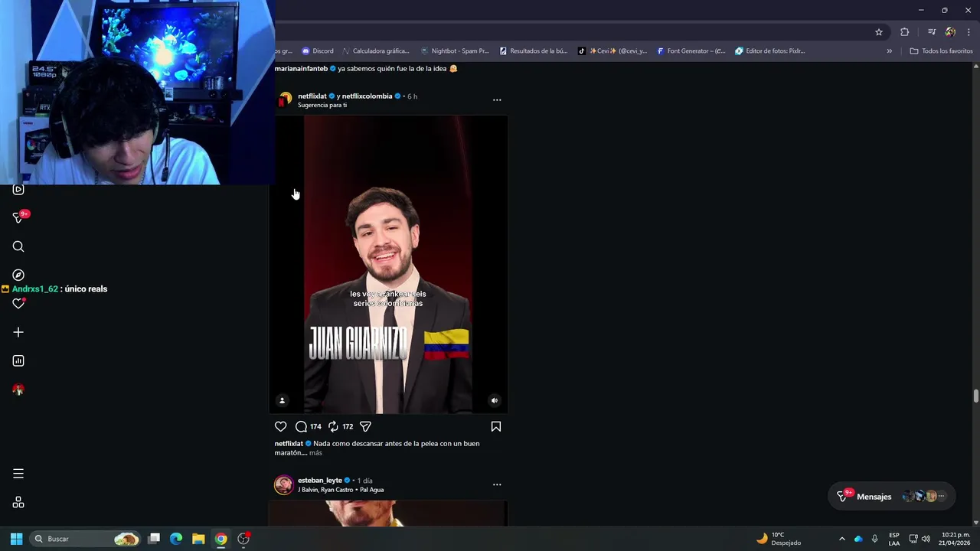Click the page vertical scrollbar thumb
The width and height of the screenshot is (980, 551).
[x=975, y=396]
